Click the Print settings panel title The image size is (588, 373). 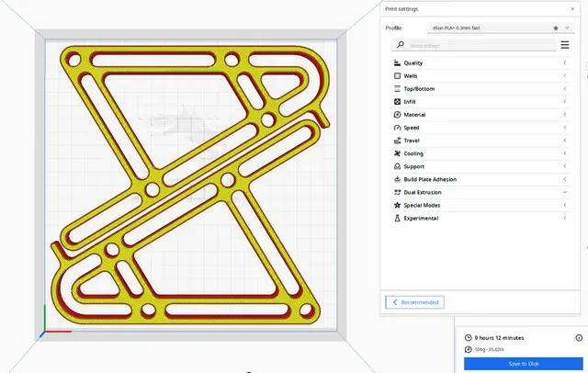[x=401, y=9]
